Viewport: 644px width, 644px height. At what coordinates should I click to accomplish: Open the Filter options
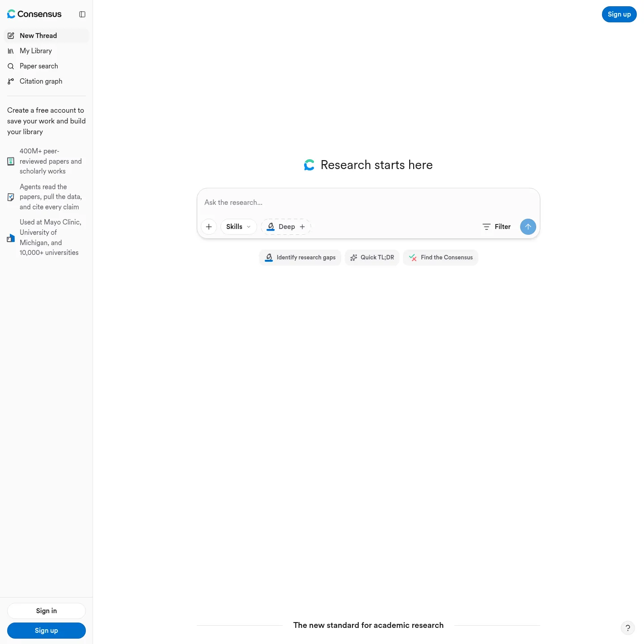pyautogui.click(x=496, y=227)
